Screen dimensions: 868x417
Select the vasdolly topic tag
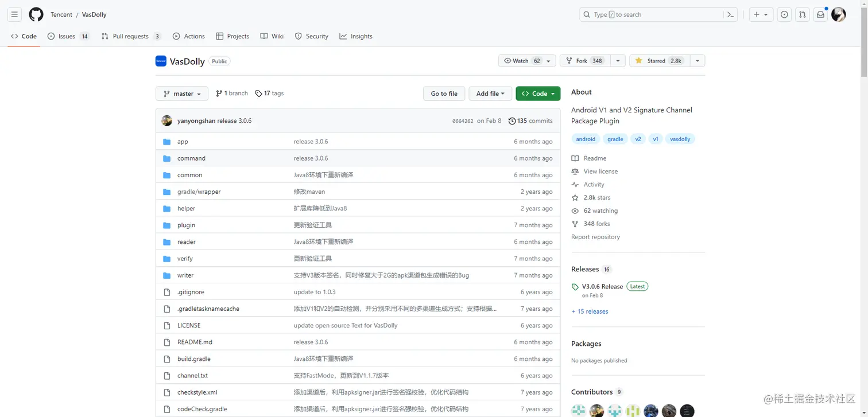pos(680,139)
